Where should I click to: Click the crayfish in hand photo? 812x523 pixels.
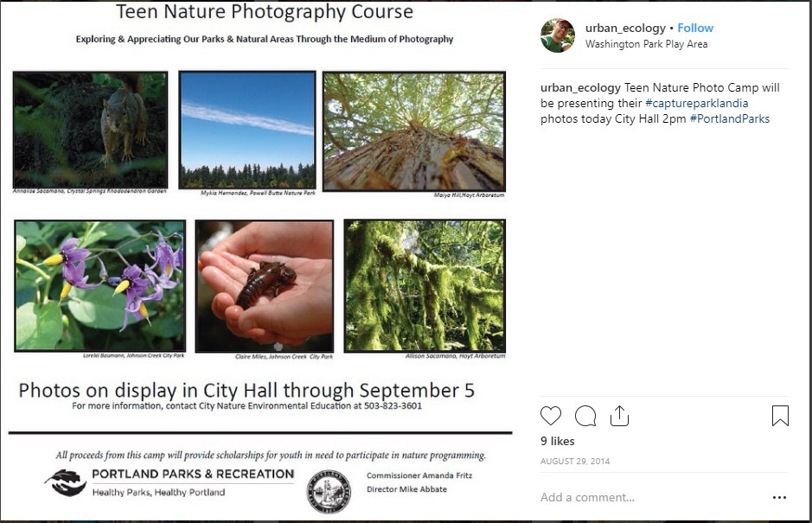265,286
